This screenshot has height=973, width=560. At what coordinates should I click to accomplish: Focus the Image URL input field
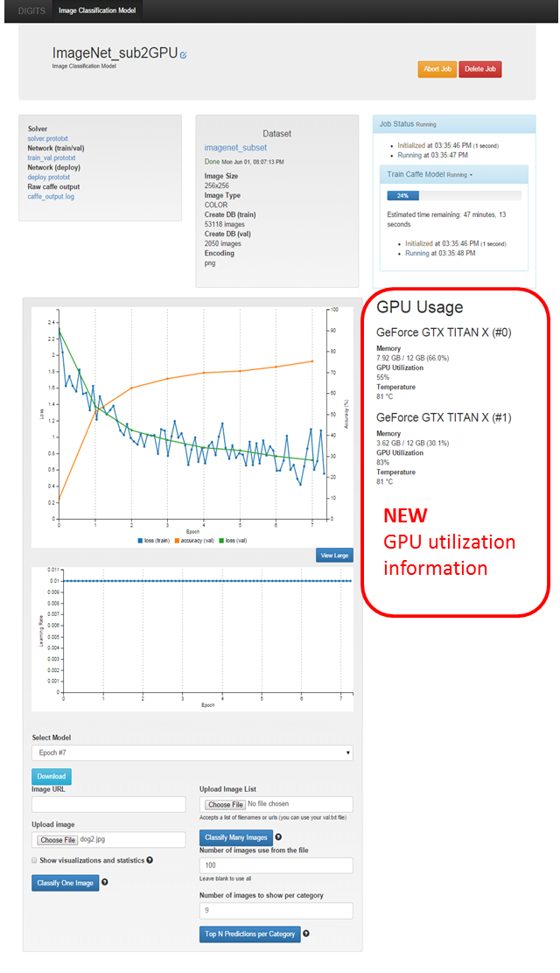pyautogui.click(x=108, y=804)
